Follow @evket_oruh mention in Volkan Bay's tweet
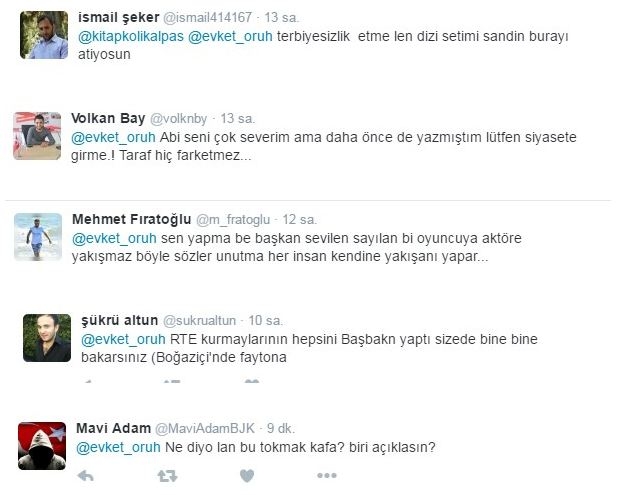 click(x=113, y=137)
